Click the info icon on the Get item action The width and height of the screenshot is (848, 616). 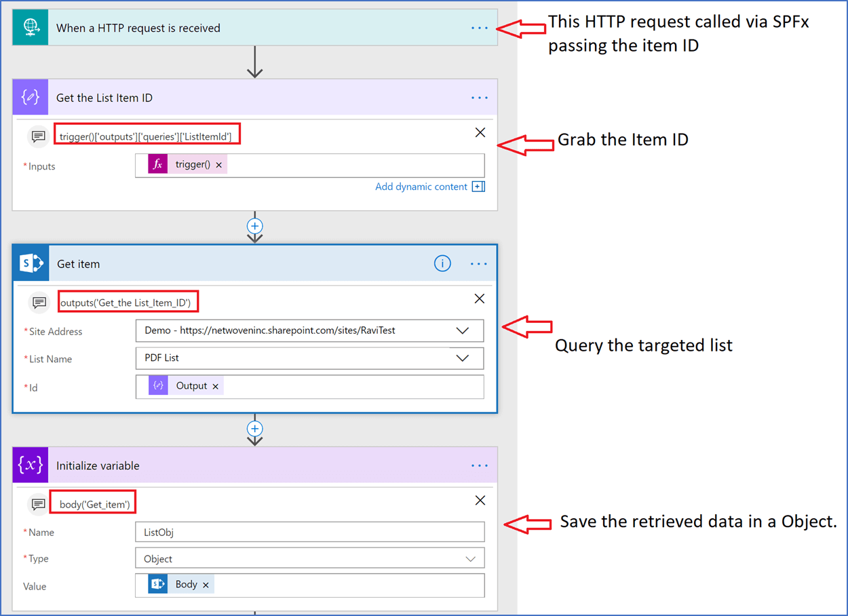coord(442,263)
